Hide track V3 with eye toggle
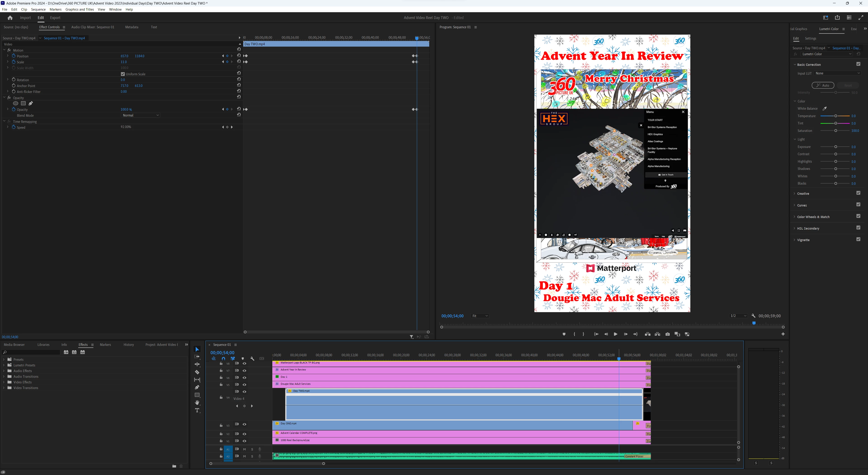The image size is (868, 475). click(x=244, y=424)
